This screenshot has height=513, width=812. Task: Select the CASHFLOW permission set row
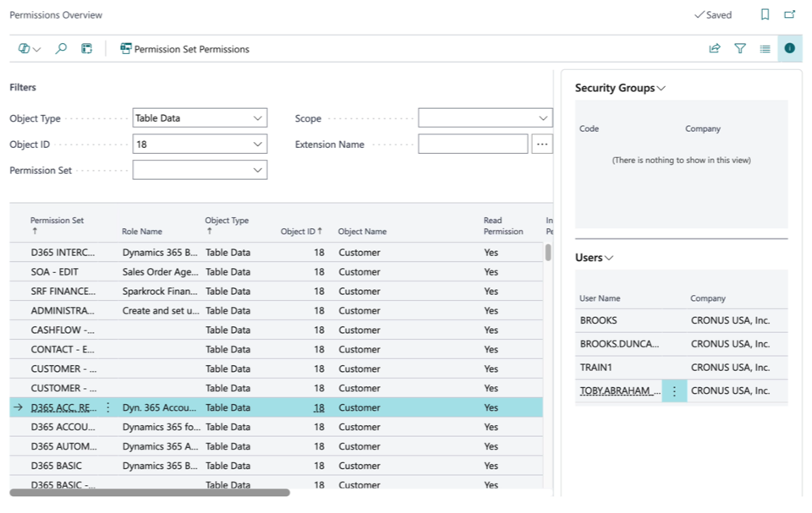click(x=276, y=330)
